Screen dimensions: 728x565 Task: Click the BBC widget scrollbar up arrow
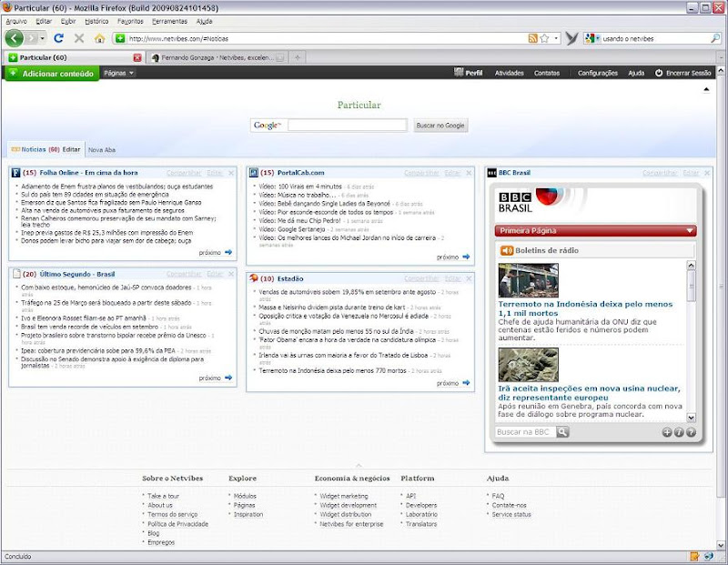[x=691, y=265]
